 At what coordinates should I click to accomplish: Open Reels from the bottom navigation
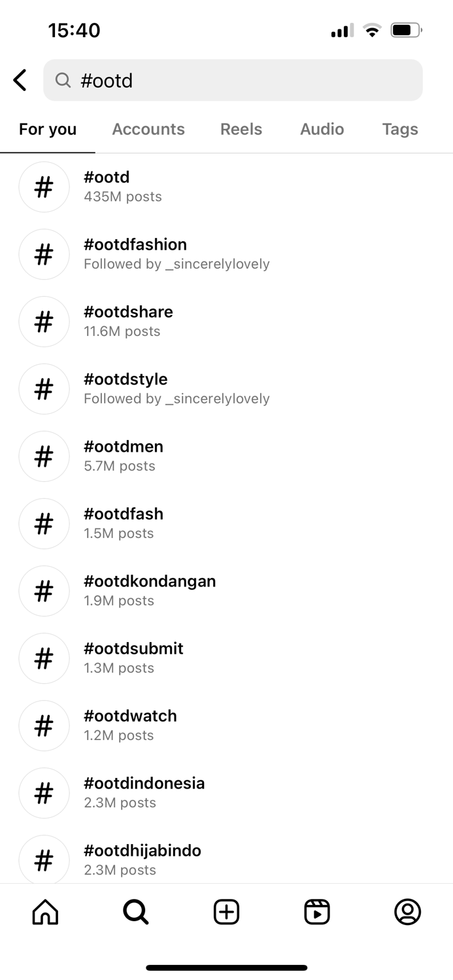(316, 911)
